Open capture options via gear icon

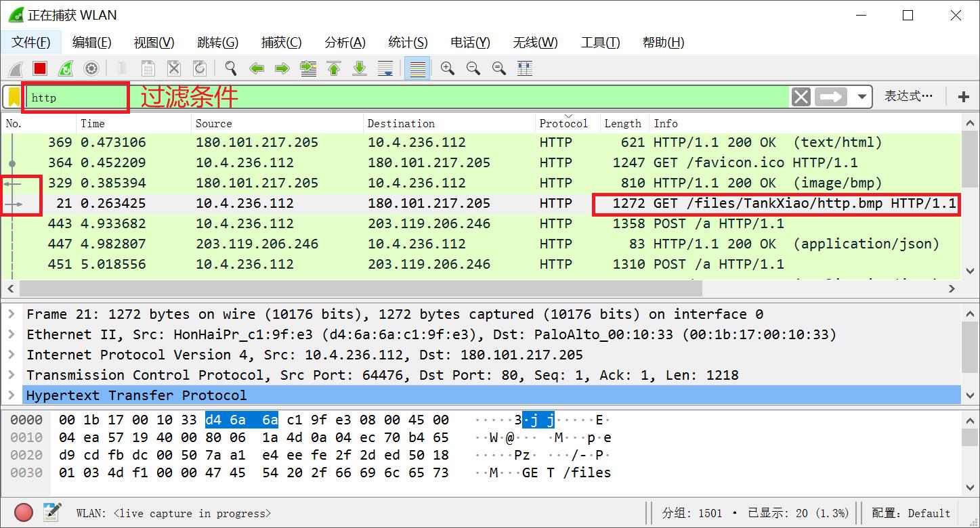click(91, 68)
